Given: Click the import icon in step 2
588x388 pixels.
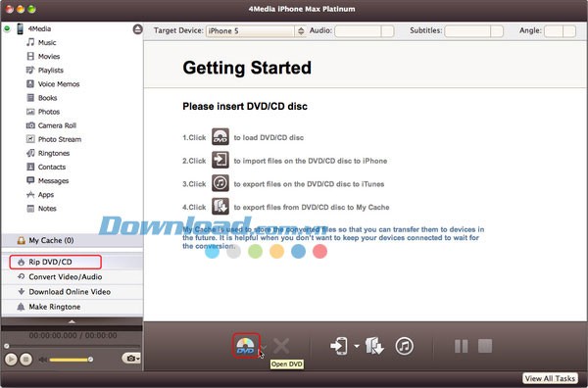Looking at the screenshot, I should point(220,160).
